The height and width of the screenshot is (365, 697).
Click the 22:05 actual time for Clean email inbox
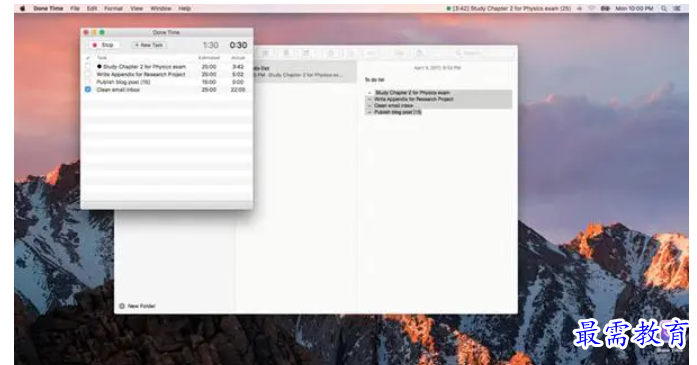(x=238, y=89)
